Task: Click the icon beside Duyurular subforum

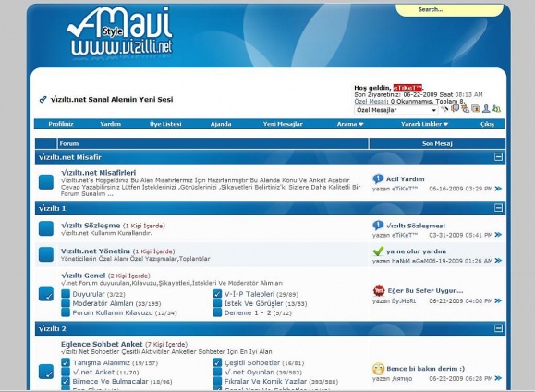Action: coord(66,294)
